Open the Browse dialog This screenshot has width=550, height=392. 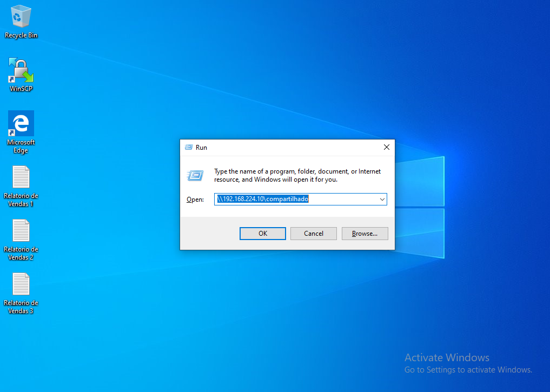tap(365, 233)
